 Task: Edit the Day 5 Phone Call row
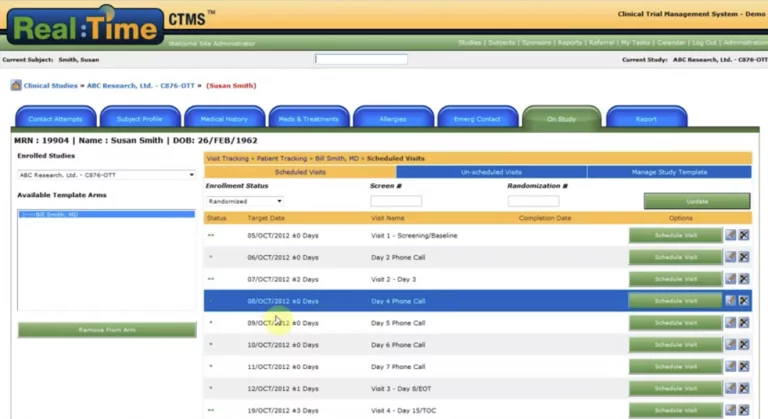point(730,322)
